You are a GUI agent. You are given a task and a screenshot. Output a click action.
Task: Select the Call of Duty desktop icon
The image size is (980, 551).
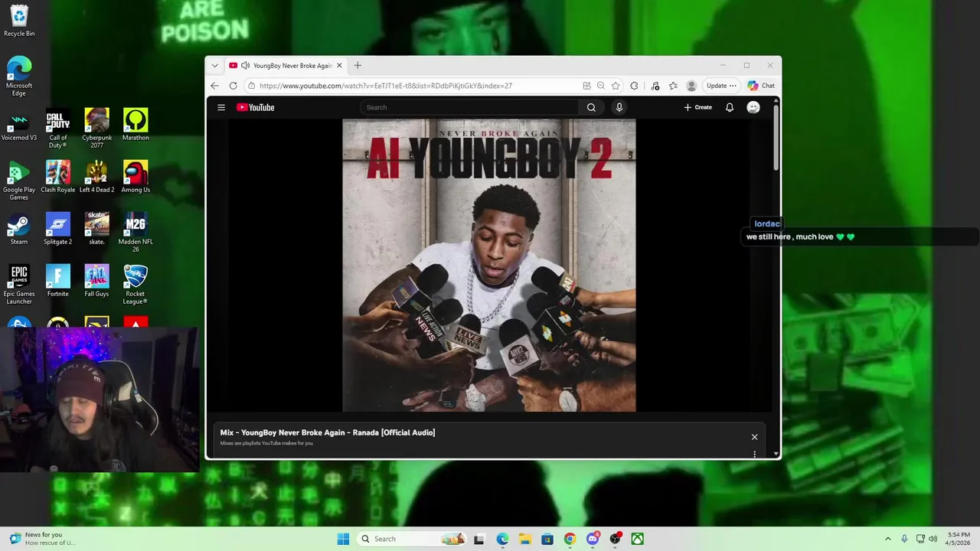click(x=58, y=129)
